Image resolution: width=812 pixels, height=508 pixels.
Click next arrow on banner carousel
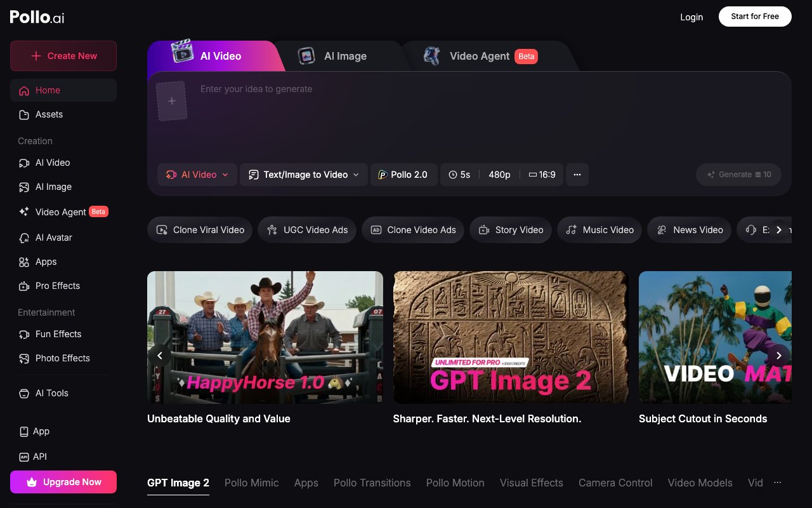[x=779, y=356]
